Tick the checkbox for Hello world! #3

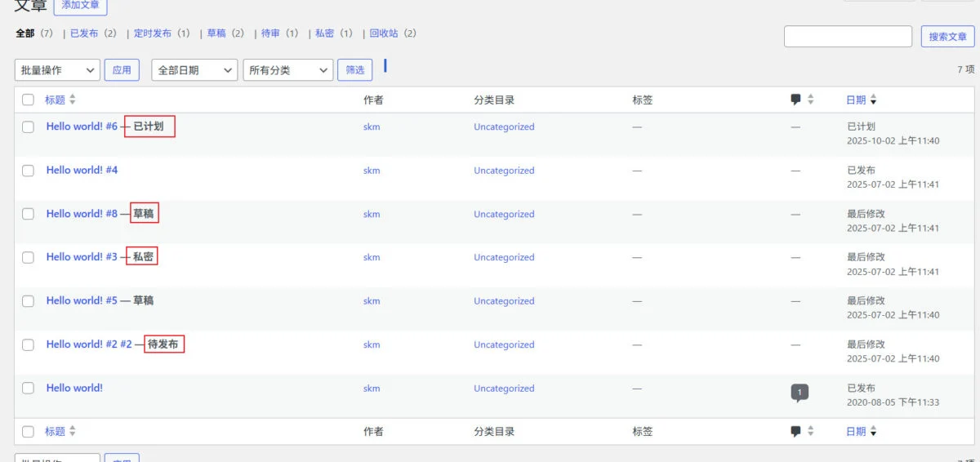[28, 257]
